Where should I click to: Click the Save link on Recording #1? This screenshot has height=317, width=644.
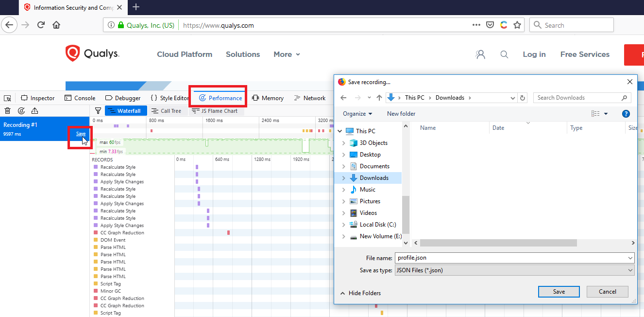click(x=80, y=133)
